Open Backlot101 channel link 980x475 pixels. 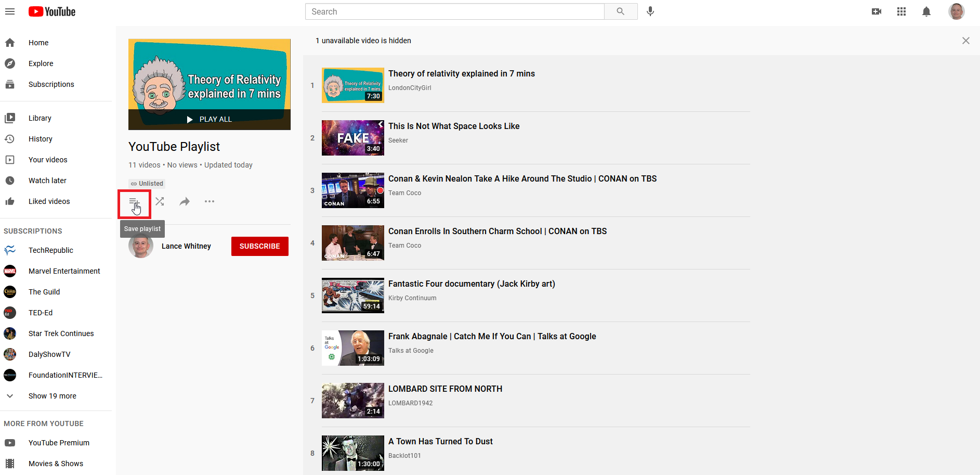pyautogui.click(x=404, y=456)
